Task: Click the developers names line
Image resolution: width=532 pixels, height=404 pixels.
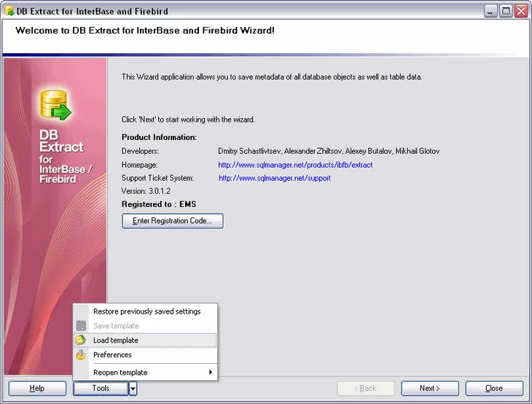Action: point(329,151)
